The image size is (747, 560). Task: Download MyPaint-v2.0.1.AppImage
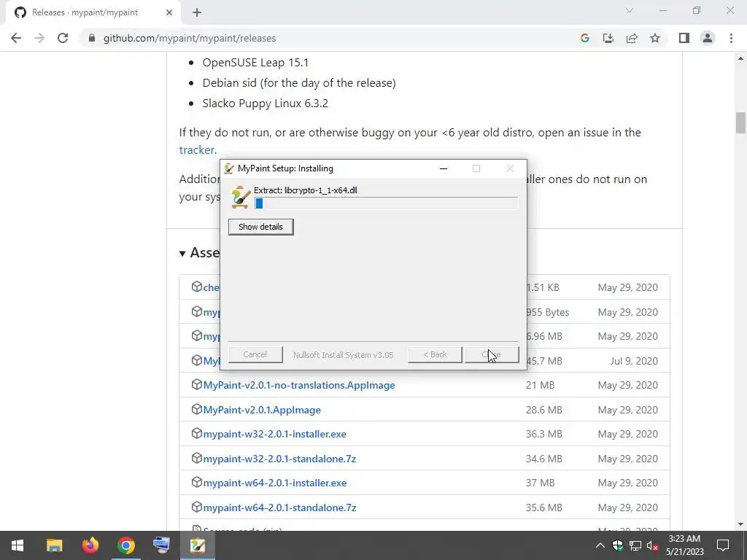click(x=262, y=410)
